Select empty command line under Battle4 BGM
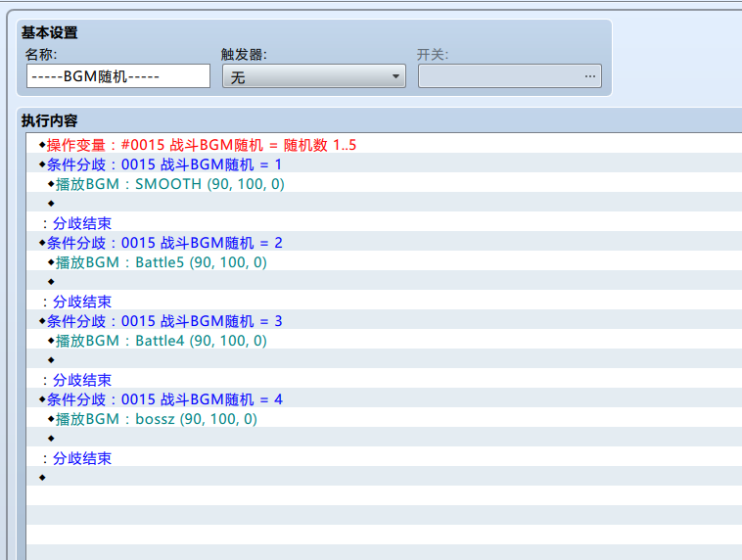Image resolution: width=742 pixels, height=560 pixels. 385,360
